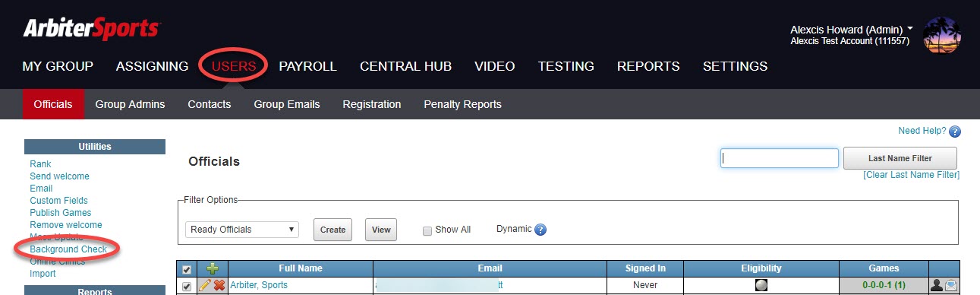Open the TESTING menu
The height and width of the screenshot is (295, 980).
(566, 66)
